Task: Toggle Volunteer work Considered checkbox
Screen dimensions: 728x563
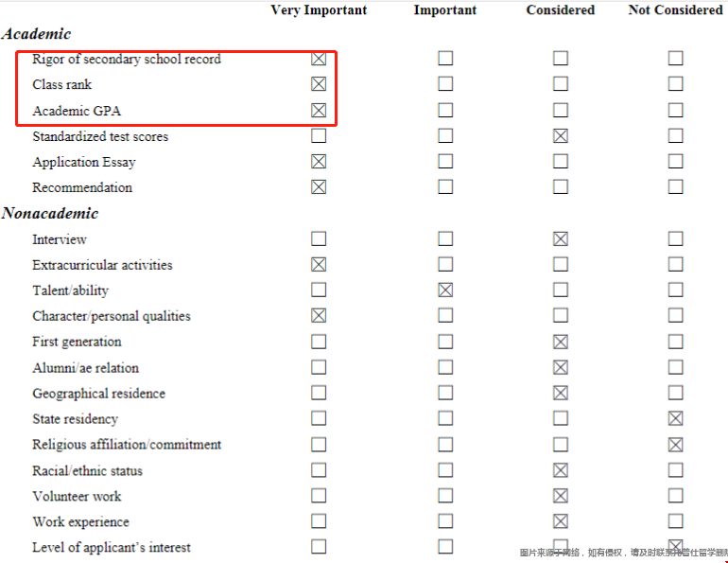Action: (561, 496)
